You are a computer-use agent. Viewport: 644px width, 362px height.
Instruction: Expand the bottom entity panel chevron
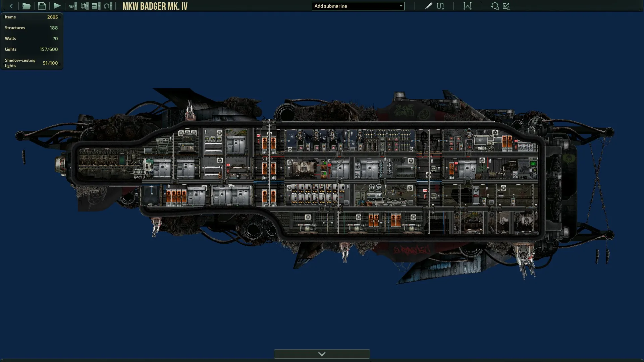tap(322, 354)
